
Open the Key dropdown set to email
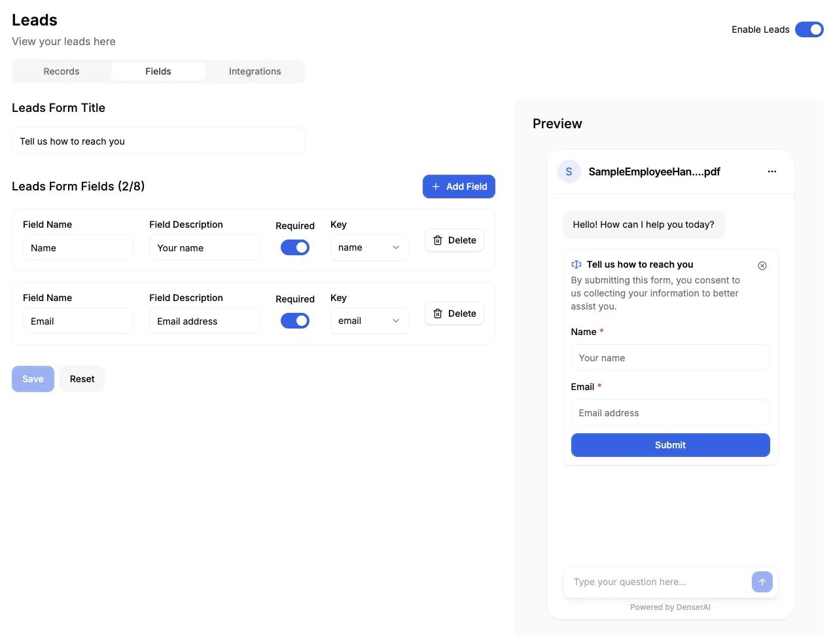point(369,321)
